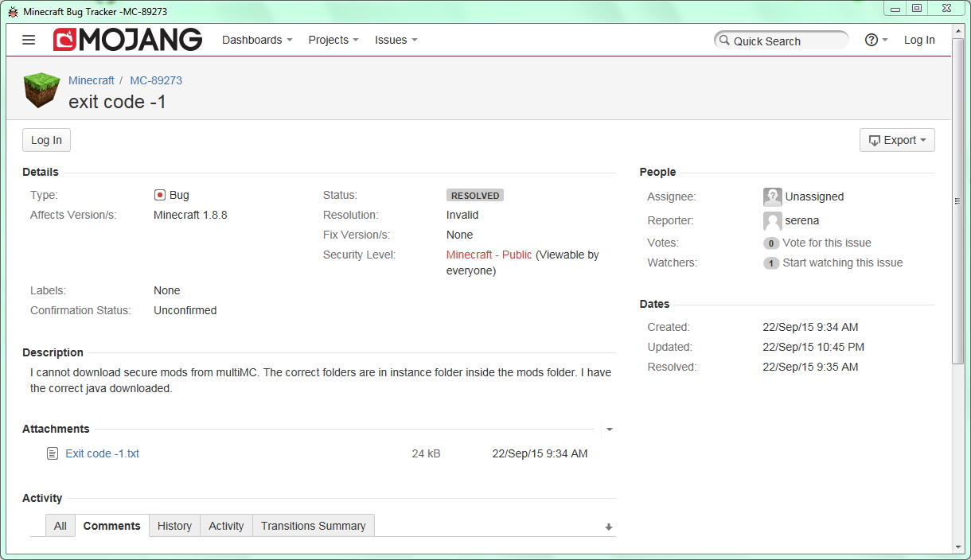The height and width of the screenshot is (560, 971).
Task: Click the Minecraft project avatar
Action: click(x=41, y=90)
